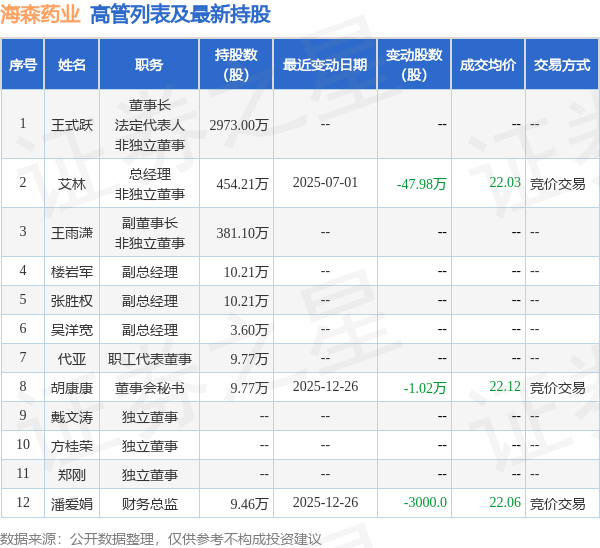Image resolution: width=600 pixels, height=548 pixels.
Task: Click the average price 22.06
Action: point(505,502)
